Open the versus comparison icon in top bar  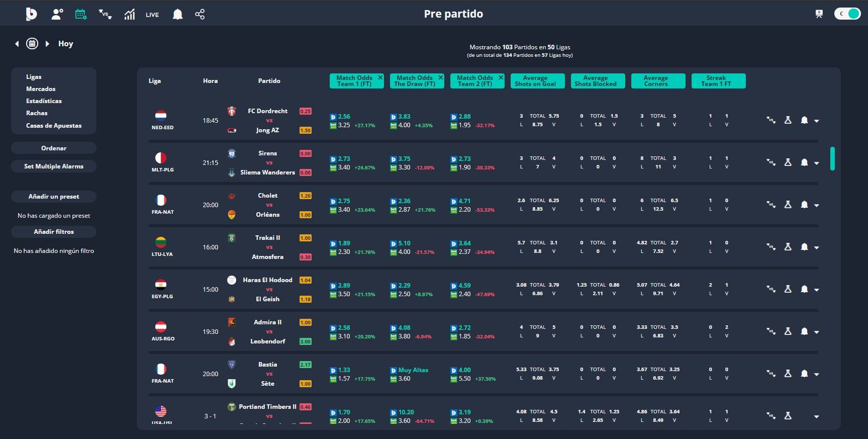(105, 14)
